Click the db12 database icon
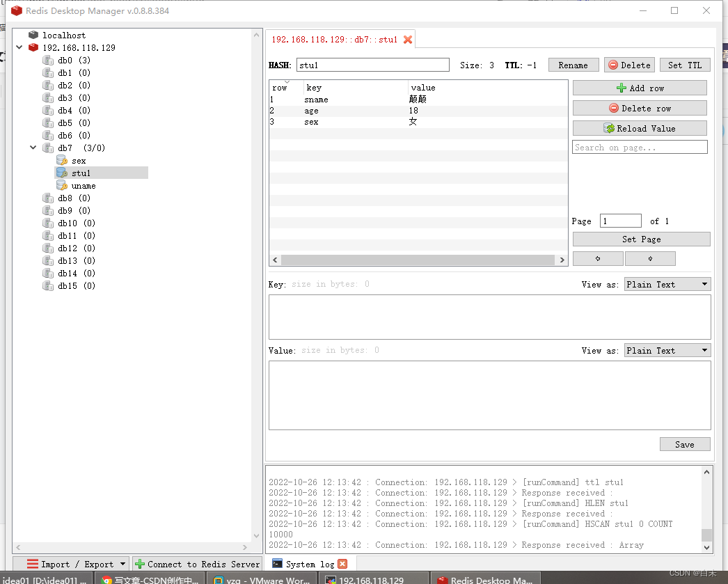Viewport: 728px width, 584px height. tap(48, 248)
